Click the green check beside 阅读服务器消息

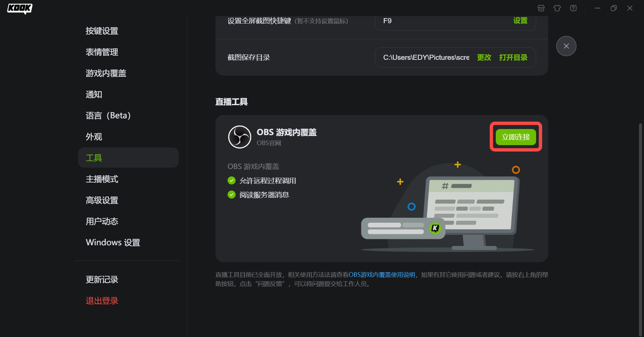point(232,195)
